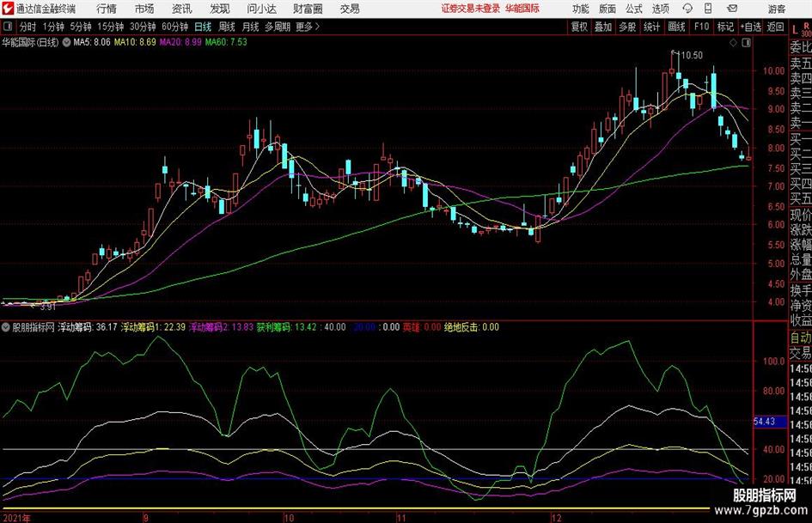Click the 浮动筹码: 36.17 label

coord(88,327)
